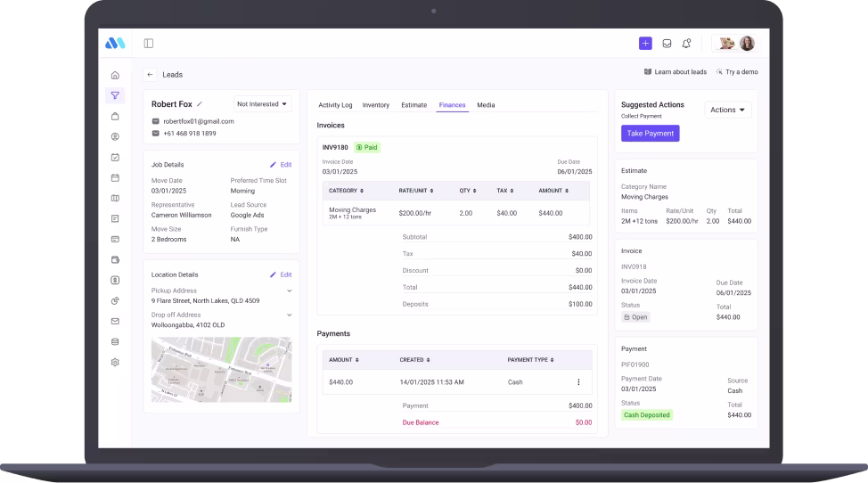Click the Home icon in sidebar
Viewport: 868px width, 483px height.
pyautogui.click(x=115, y=75)
